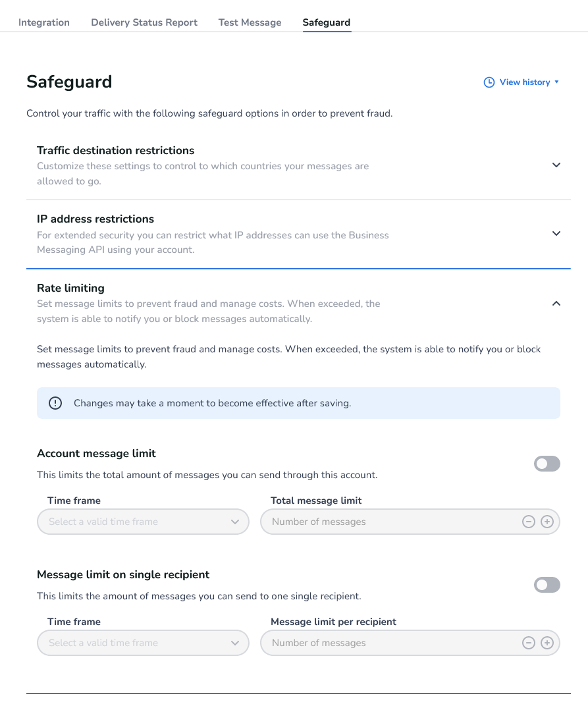Open the Delivery Status Report tab
The height and width of the screenshot is (708, 588).
(144, 22)
